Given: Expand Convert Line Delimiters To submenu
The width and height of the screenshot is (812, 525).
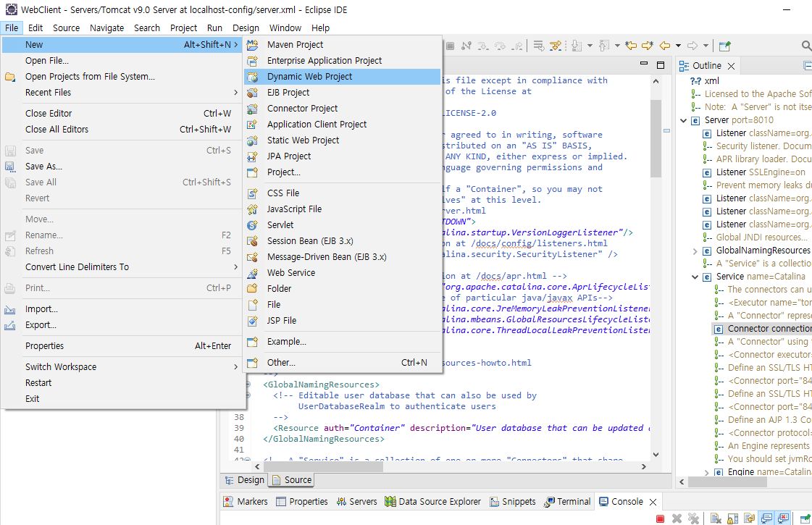Looking at the screenshot, I should pyautogui.click(x=122, y=266).
